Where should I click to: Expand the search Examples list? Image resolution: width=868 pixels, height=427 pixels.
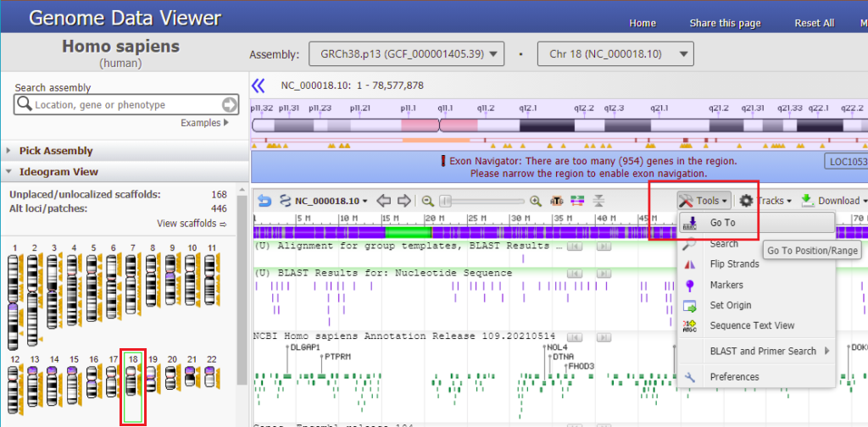[204, 123]
